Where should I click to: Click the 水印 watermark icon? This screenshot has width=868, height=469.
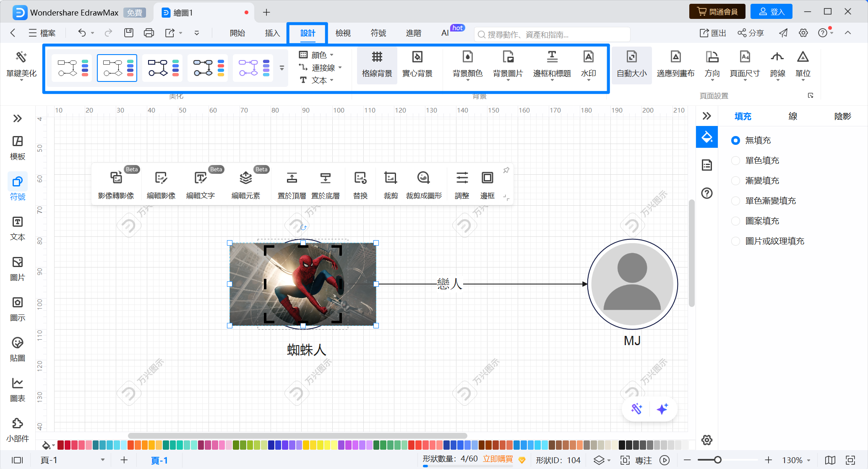coord(588,65)
